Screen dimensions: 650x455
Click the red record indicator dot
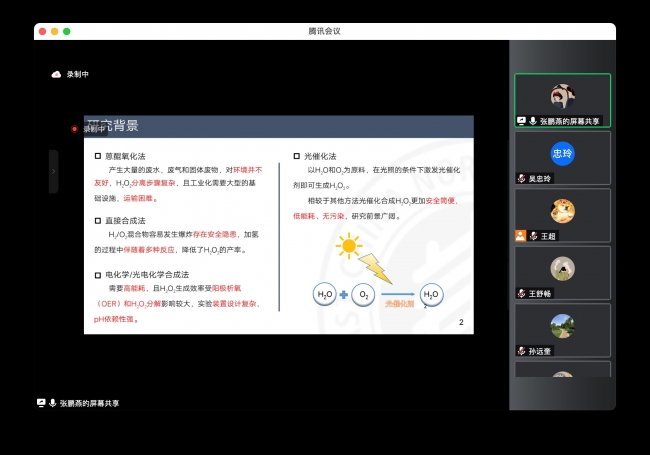pyautogui.click(x=75, y=129)
